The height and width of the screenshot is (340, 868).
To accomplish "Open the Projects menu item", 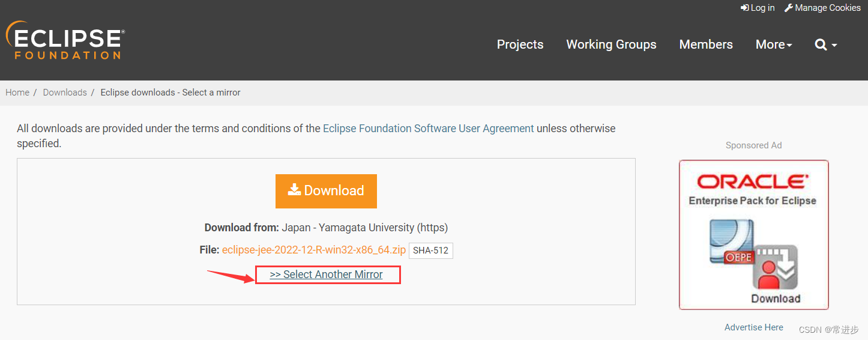I will click(520, 44).
